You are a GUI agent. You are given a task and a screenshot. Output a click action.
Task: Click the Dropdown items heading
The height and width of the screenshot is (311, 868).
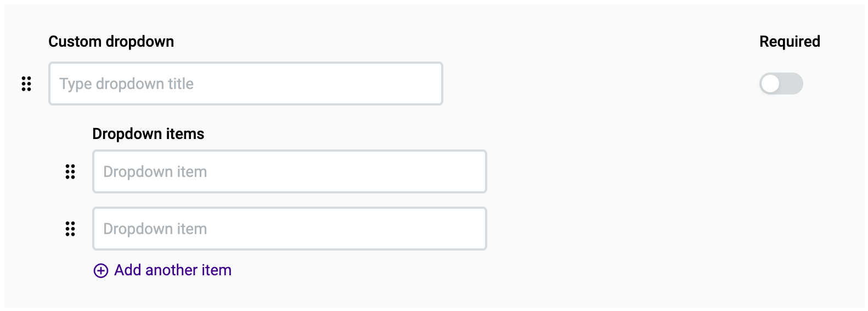pos(148,134)
